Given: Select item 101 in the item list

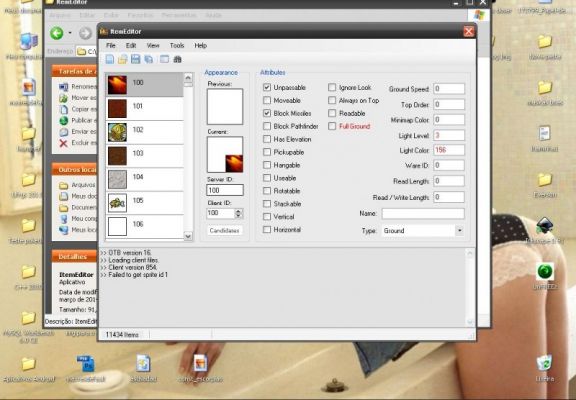Looking at the screenshot, I should click(x=144, y=108).
